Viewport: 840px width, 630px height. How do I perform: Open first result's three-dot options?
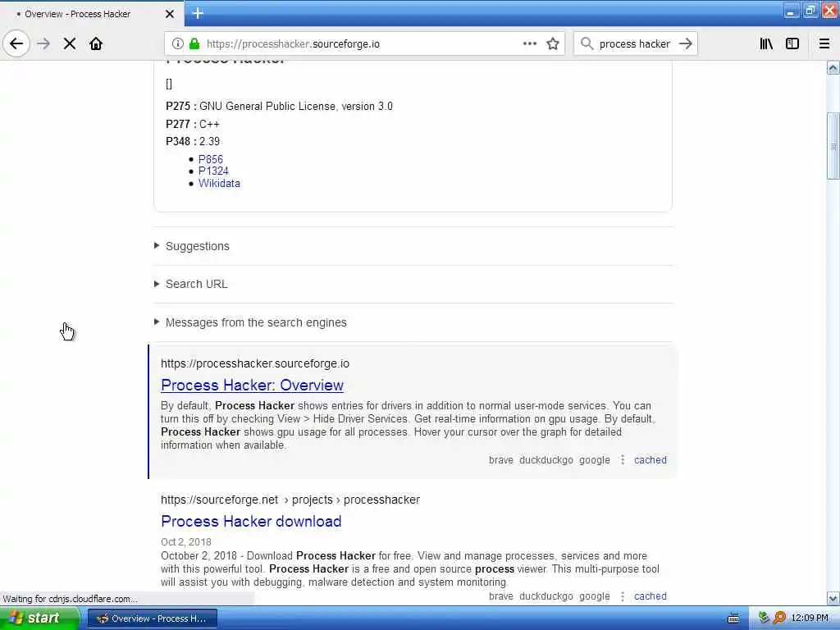pyautogui.click(x=623, y=459)
